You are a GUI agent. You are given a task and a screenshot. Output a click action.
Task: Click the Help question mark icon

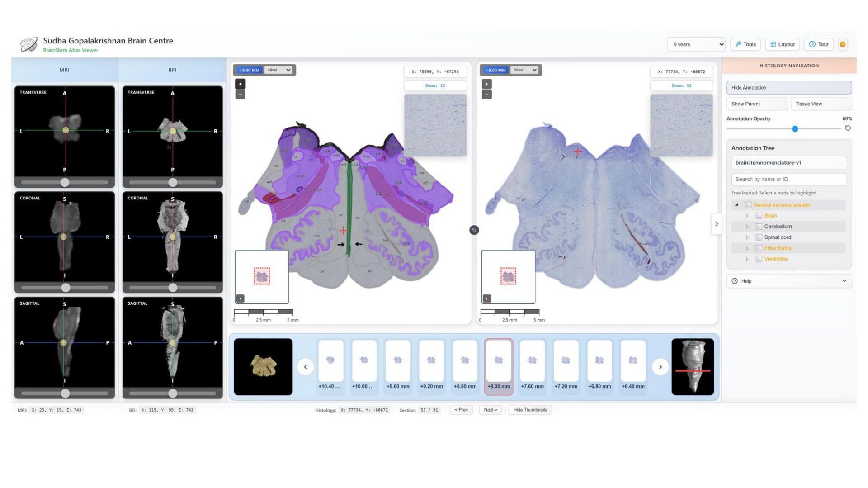[735, 281]
